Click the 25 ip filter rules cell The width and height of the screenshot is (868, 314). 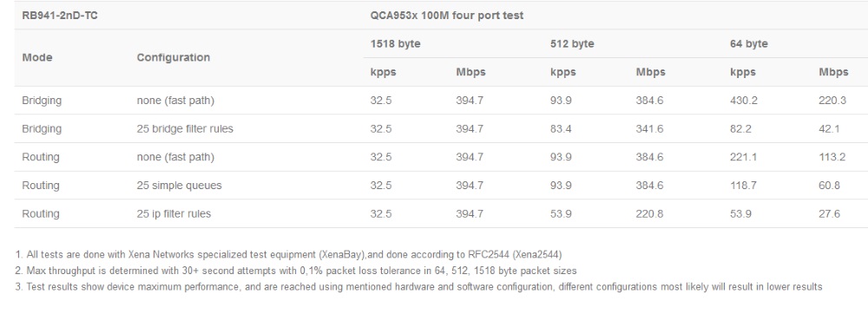pos(174,213)
